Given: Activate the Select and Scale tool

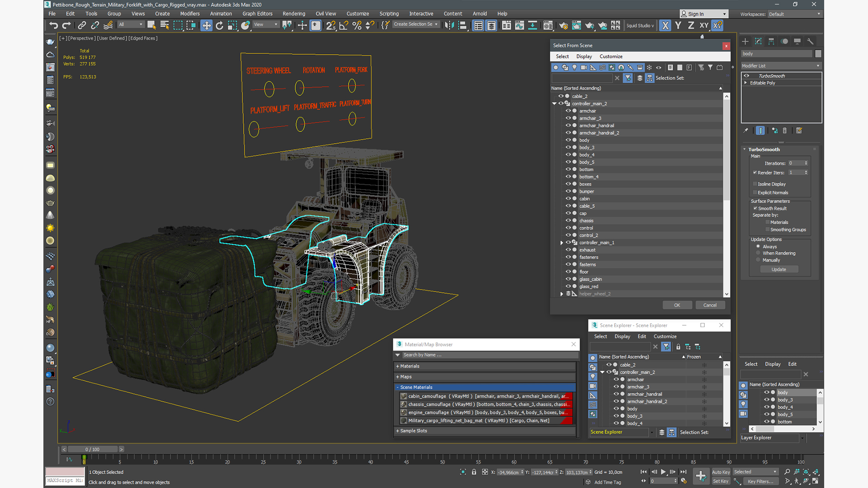Looking at the screenshot, I should coord(232,25).
